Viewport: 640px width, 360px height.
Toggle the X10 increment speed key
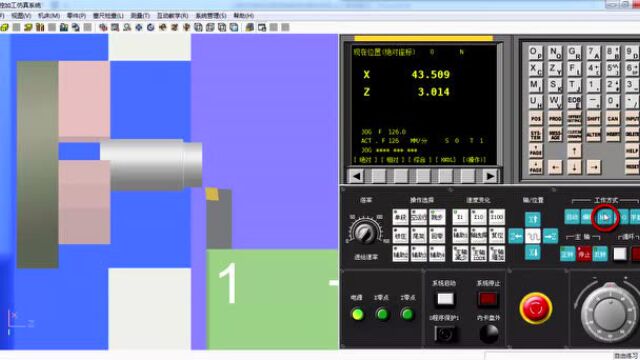point(478,217)
